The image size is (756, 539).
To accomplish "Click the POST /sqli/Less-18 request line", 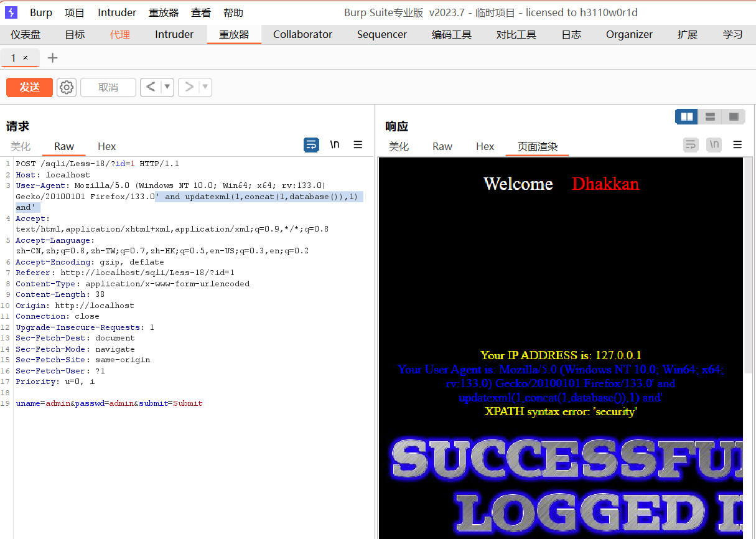I will tap(97, 164).
